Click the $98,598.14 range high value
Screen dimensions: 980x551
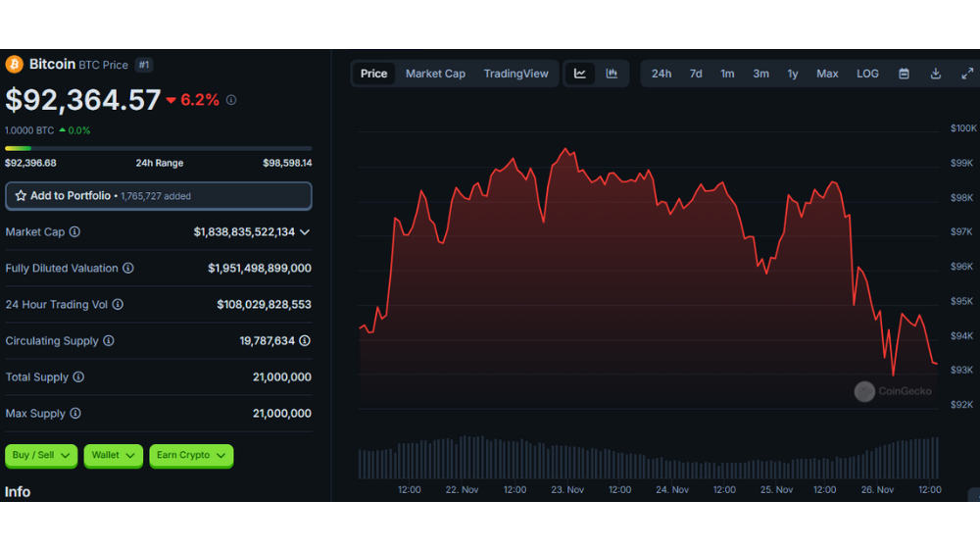(x=287, y=163)
